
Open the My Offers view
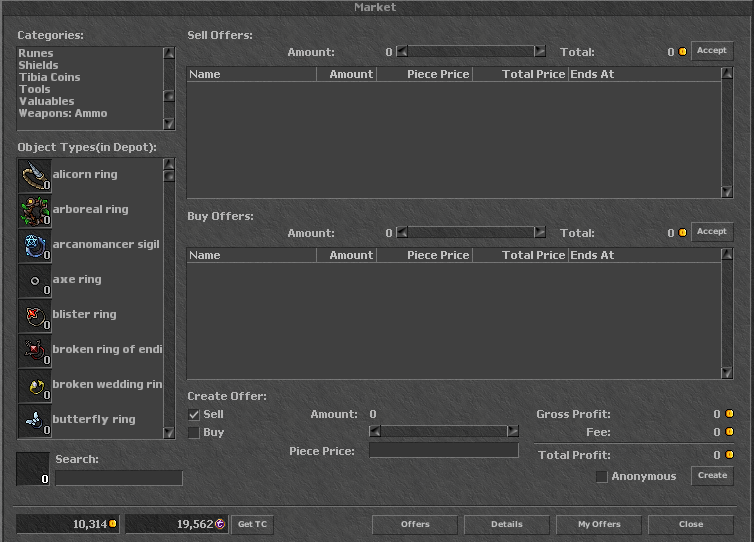tap(599, 524)
